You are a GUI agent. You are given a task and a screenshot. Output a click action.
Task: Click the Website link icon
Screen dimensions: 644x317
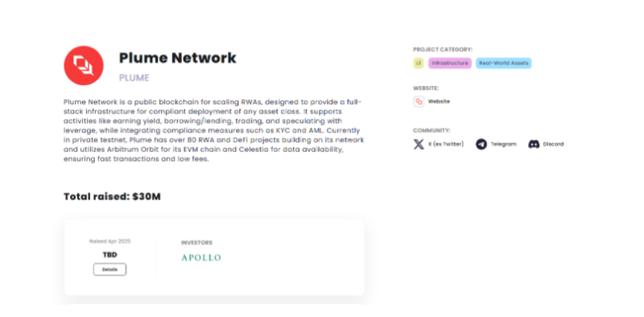coord(419,101)
